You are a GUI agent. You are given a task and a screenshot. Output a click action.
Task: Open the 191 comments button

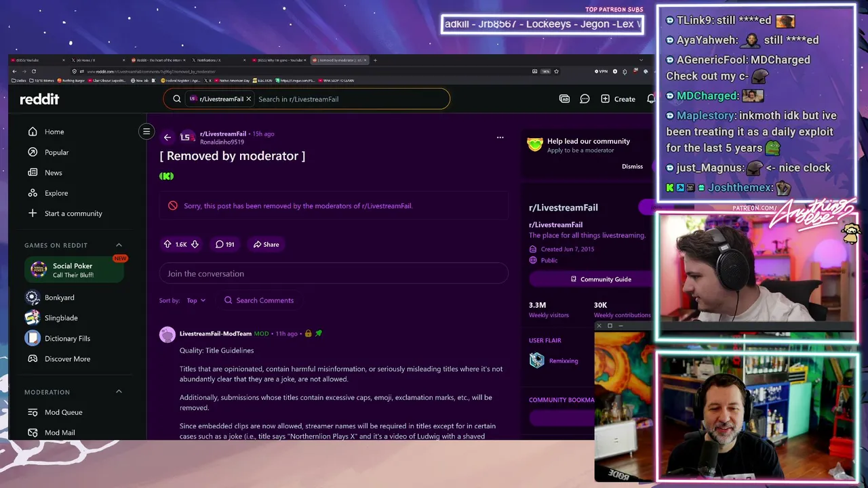point(225,244)
